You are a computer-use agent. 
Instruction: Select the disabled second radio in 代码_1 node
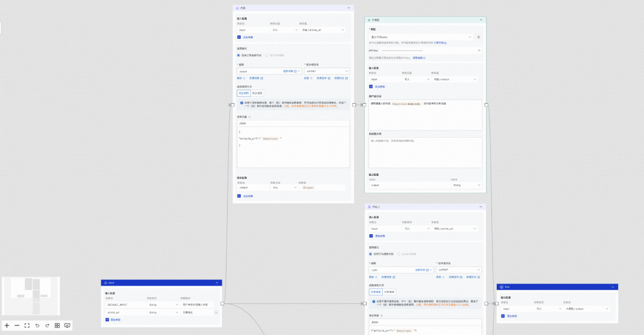399,254
